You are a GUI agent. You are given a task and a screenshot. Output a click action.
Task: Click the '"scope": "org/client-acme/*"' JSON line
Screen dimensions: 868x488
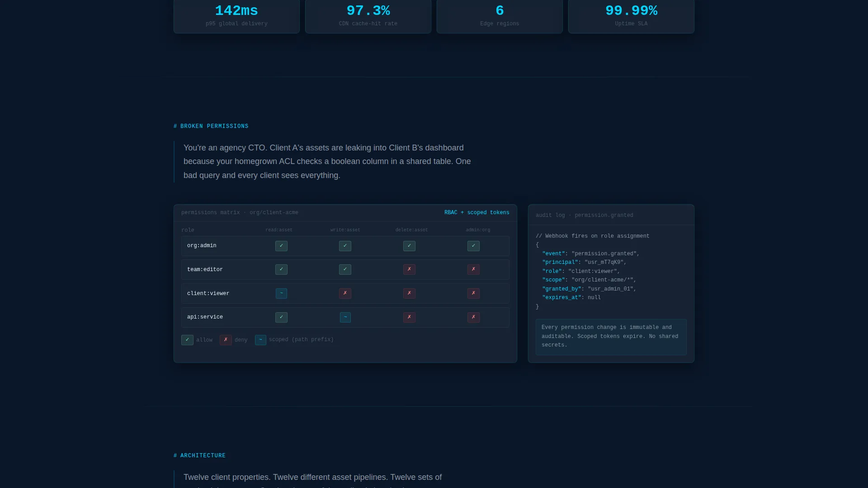point(589,280)
